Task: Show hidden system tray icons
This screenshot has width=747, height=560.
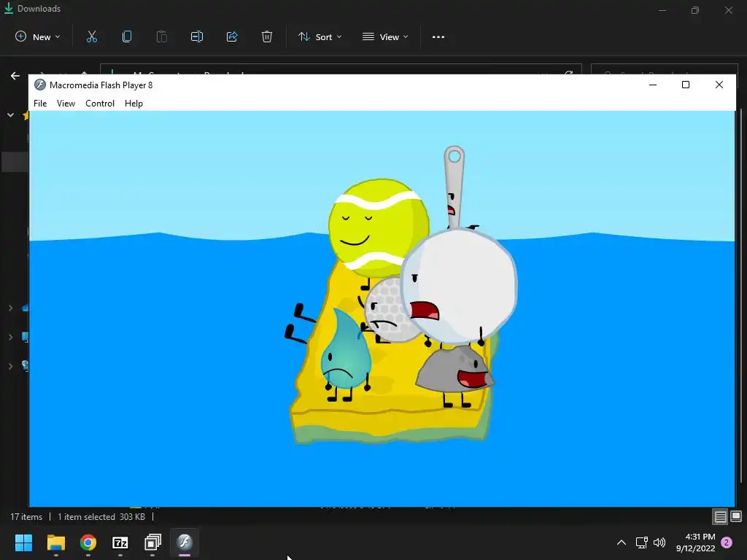Action: tap(622, 542)
